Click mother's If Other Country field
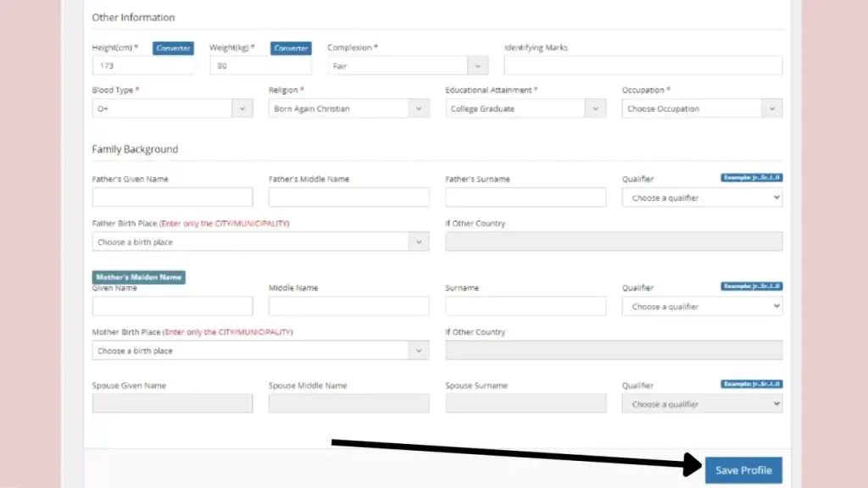868x488 pixels. pos(614,350)
